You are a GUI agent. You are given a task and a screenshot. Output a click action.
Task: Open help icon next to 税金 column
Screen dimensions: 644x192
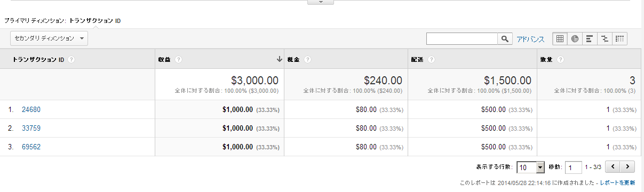pyautogui.click(x=308, y=60)
